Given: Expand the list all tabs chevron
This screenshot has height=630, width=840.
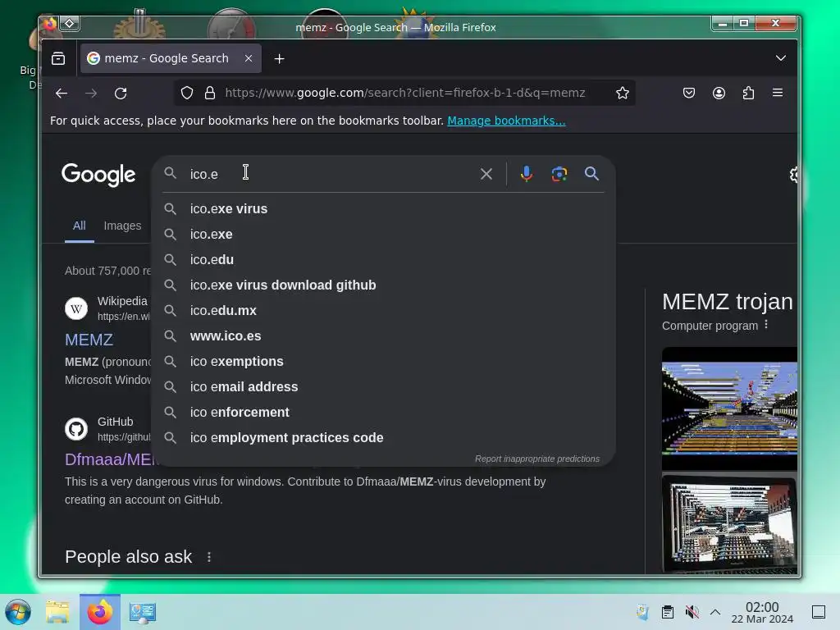Looking at the screenshot, I should pos(781,58).
